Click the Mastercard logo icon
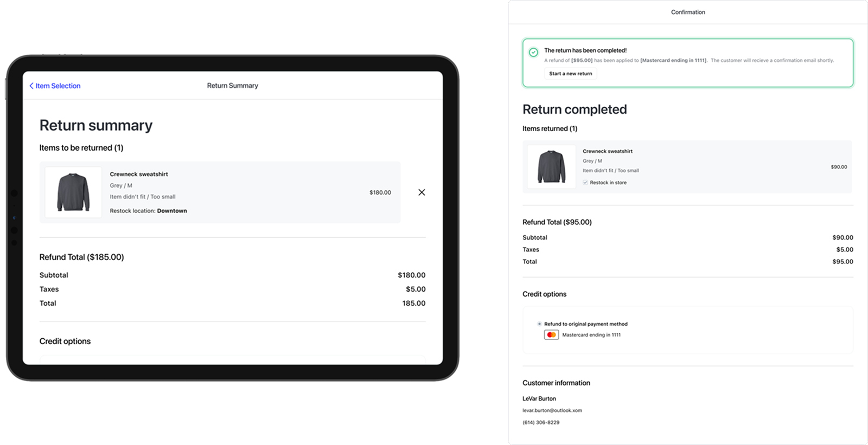The width and height of the screenshot is (868, 445). pos(551,335)
